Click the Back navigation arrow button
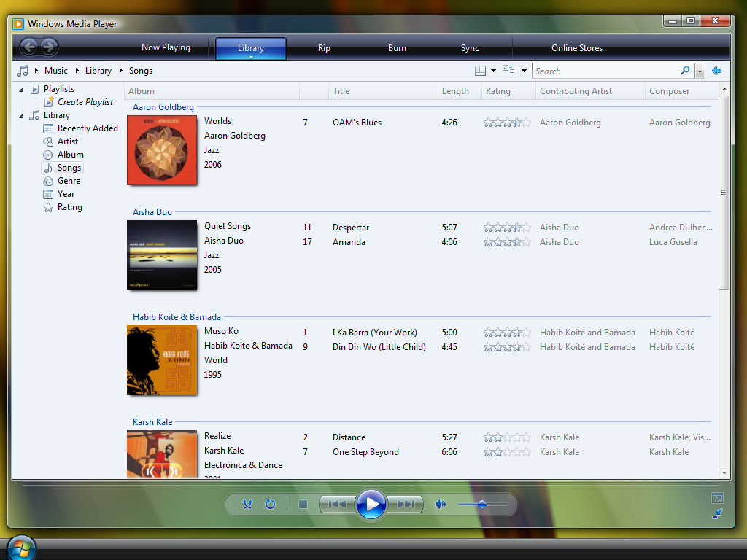The image size is (747, 560). pyautogui.click(x=29, y=47)
